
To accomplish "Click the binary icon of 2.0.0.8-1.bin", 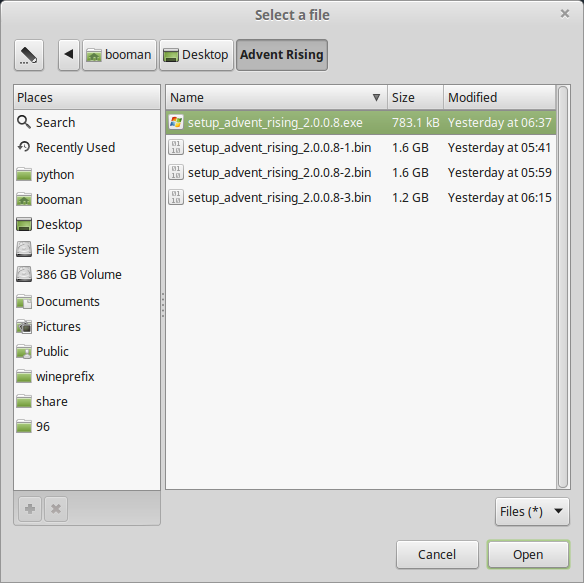I will point(176,147).
